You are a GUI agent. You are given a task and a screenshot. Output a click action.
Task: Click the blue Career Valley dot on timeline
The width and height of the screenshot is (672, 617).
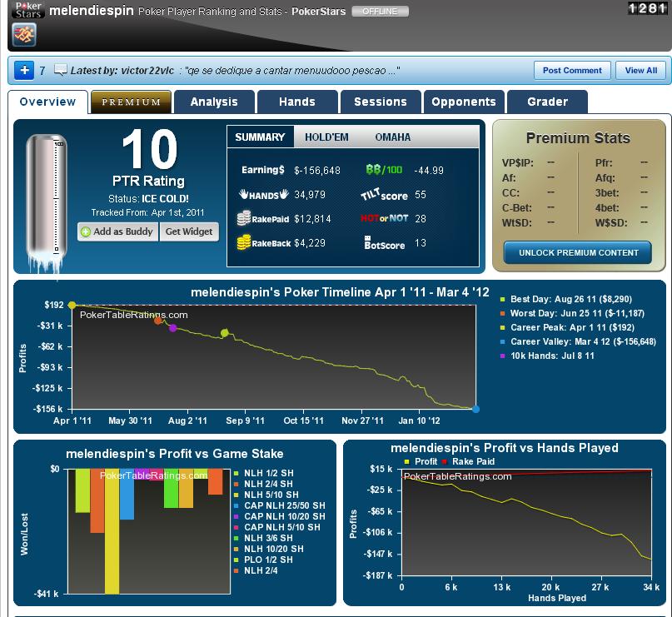click(x=475, y=409)
